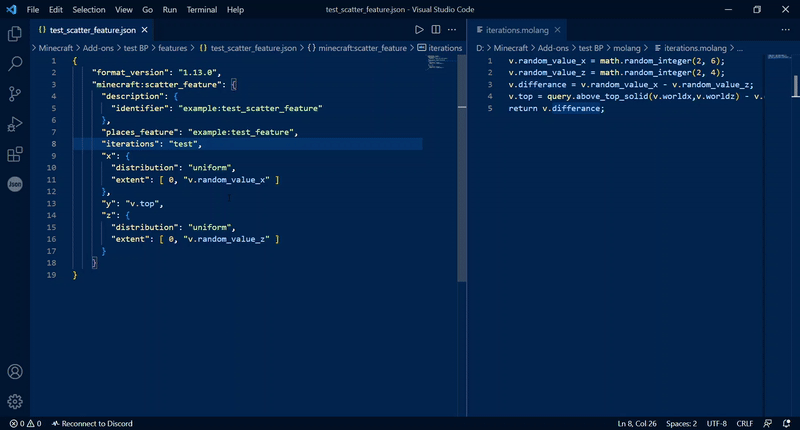800x430 pixels.
Task: Open the File menu
Action: tap(33, 9)
